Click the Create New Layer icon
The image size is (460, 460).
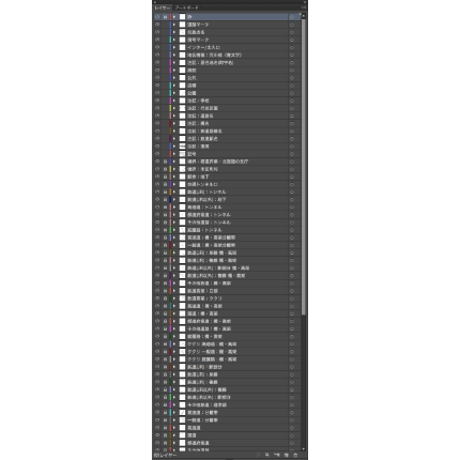(x=286, y=455)
